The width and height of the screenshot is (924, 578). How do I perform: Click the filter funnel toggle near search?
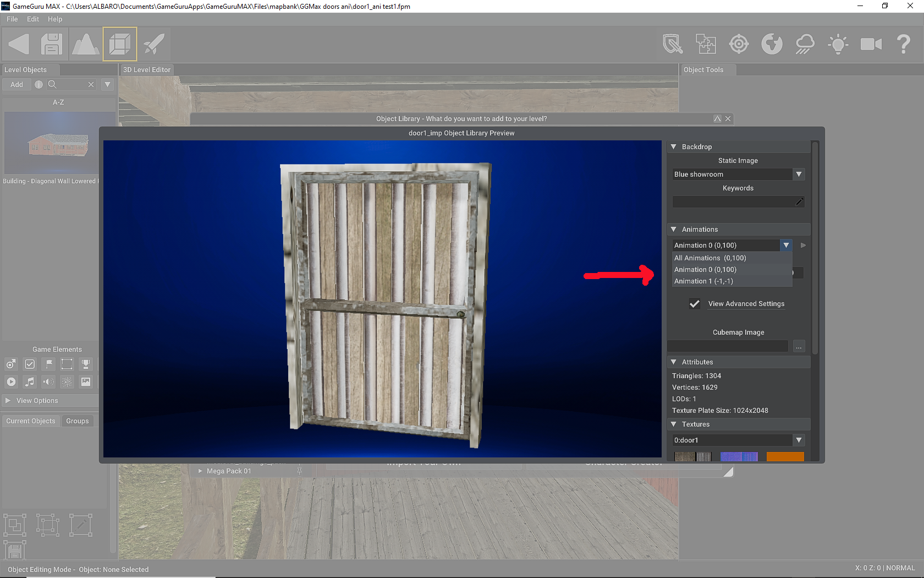(x=107, y=84)
